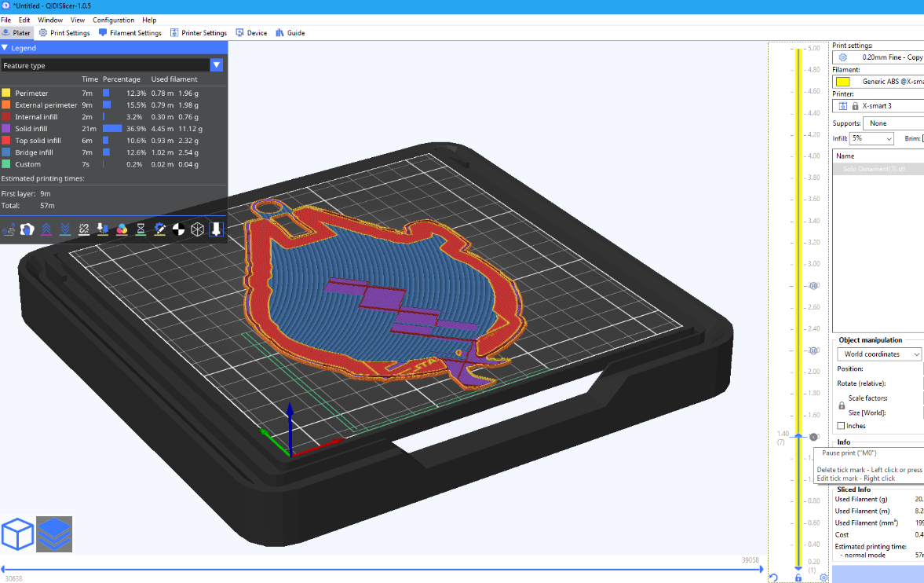The image size is (924, 583).
Task: Toggle the Retractions visibility icon
Action: (x=46, y=229)
